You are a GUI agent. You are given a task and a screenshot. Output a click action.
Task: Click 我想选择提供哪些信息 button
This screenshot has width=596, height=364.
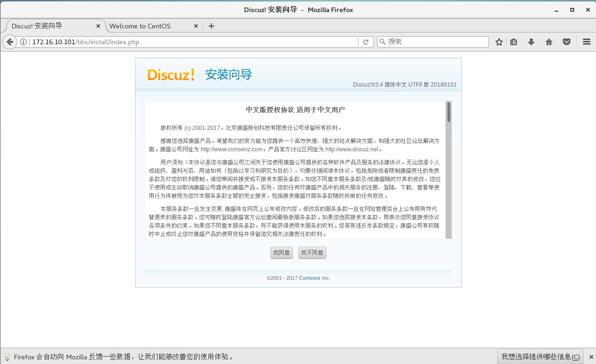pyautogui.click(x=540, y=357)
